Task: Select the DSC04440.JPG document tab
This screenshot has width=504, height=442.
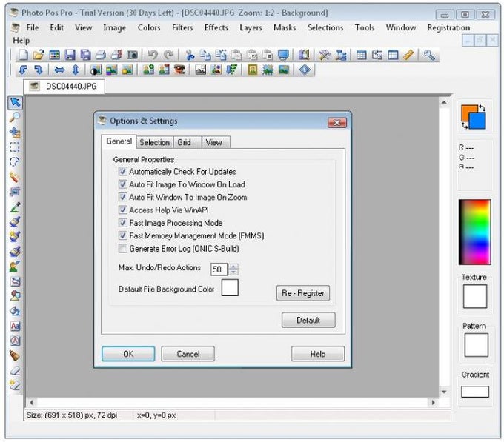Action: 64,87
